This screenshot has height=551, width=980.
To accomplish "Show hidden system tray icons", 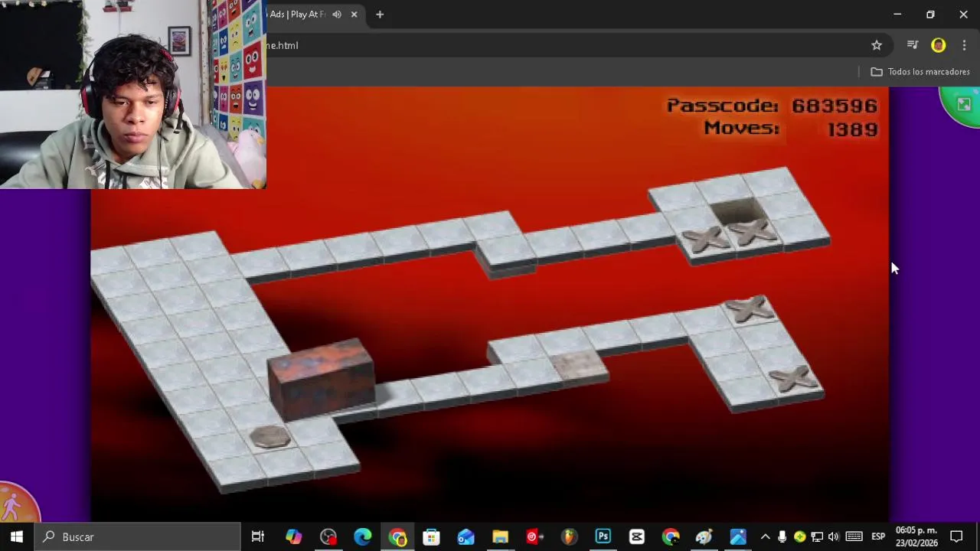I will coord(765,537).
